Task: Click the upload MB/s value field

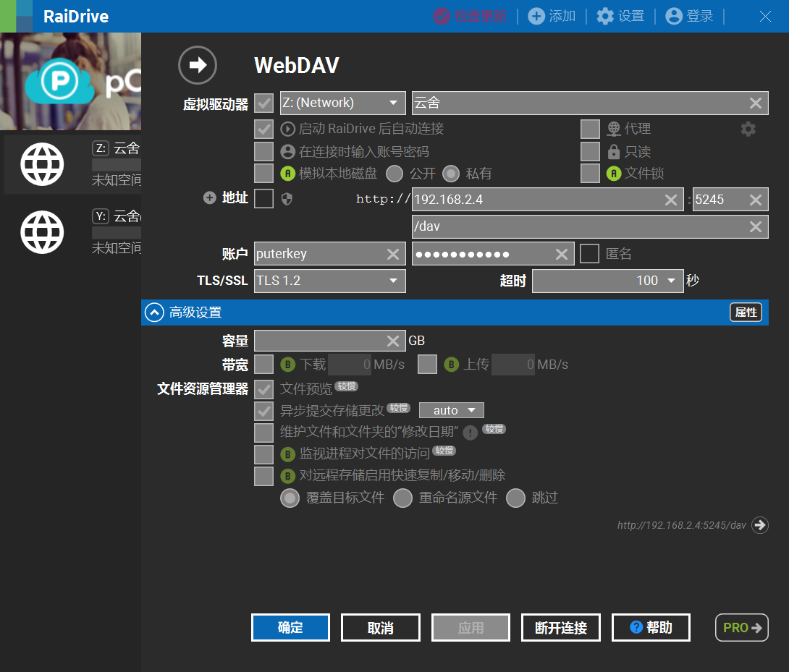Action: click(x=513, y=364)
